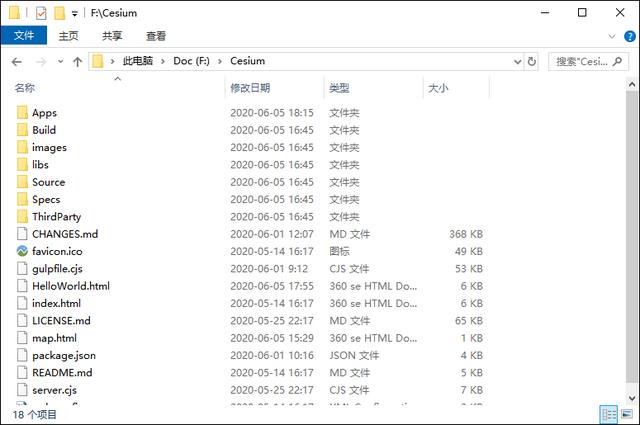Switch to the 主页 ribbon tab

[x=68, y=36]
